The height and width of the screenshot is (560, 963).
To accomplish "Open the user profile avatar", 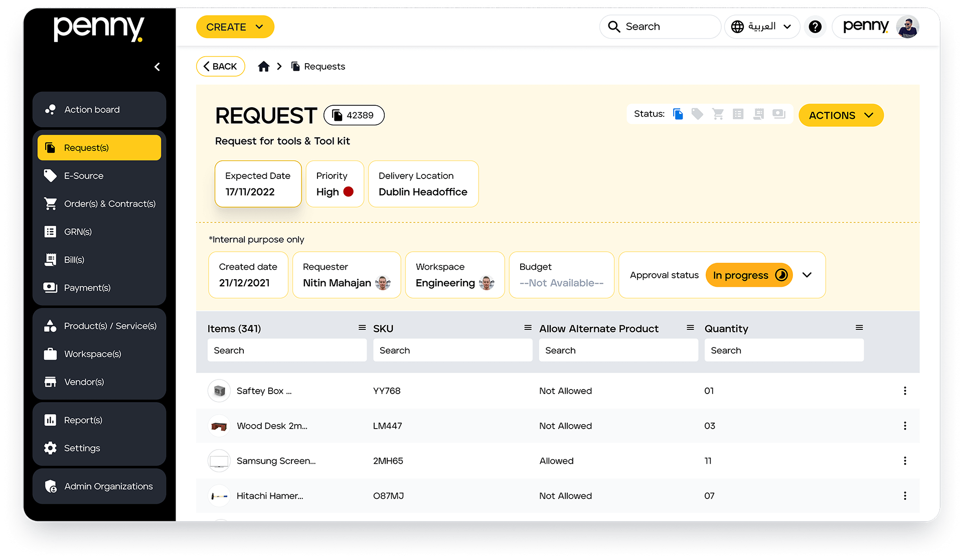I will 907,27.
